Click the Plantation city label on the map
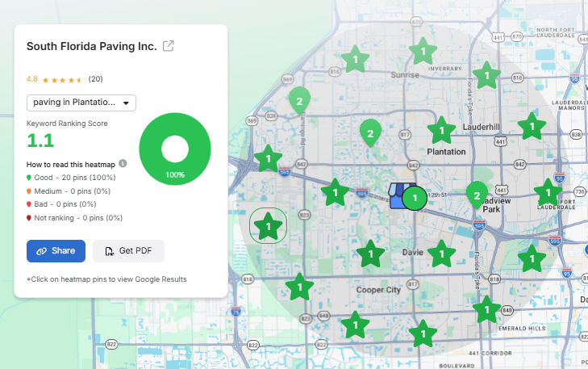 [x=446, y=152]
